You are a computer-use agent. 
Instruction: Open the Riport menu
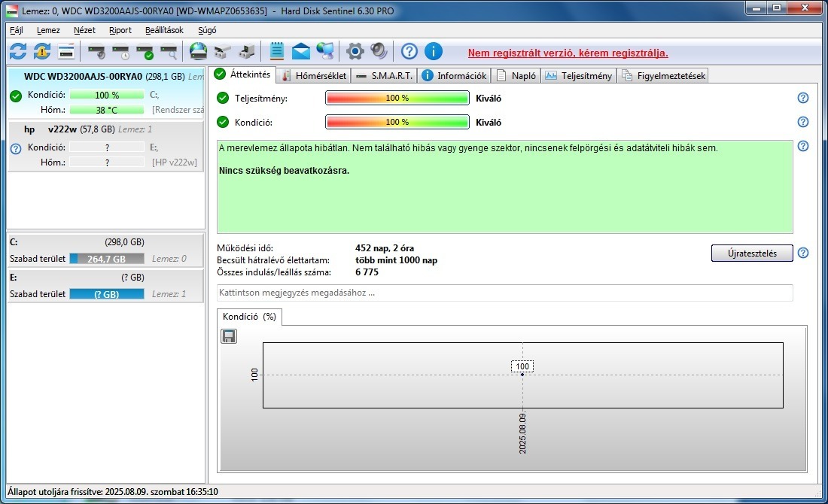120,30
